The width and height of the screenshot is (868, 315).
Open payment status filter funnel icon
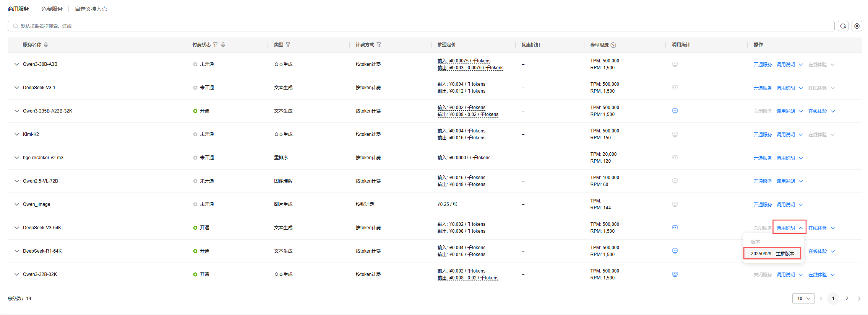click(x=216, y=45)
